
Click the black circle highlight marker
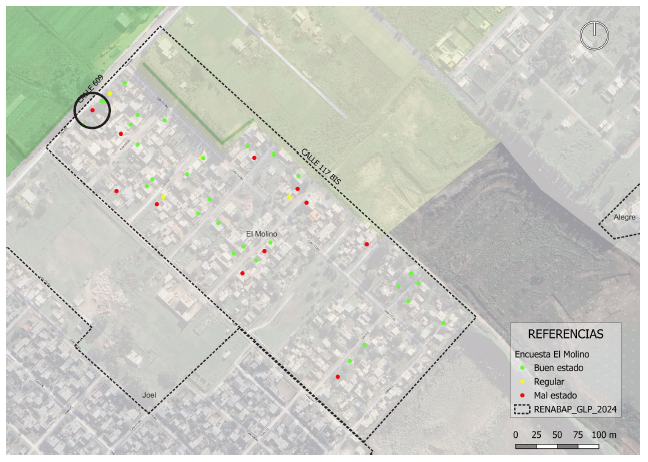point(92,110)
